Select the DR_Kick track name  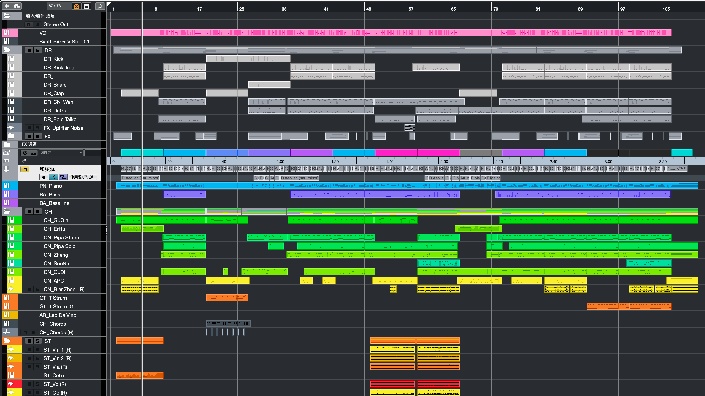[x=54, y=59]
